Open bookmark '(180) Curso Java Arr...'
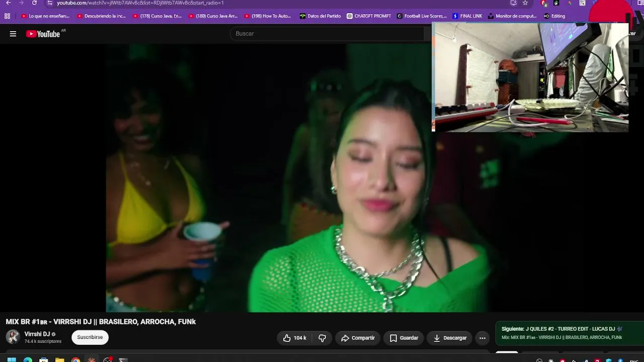644x362 pixels. tap(213, 16)
